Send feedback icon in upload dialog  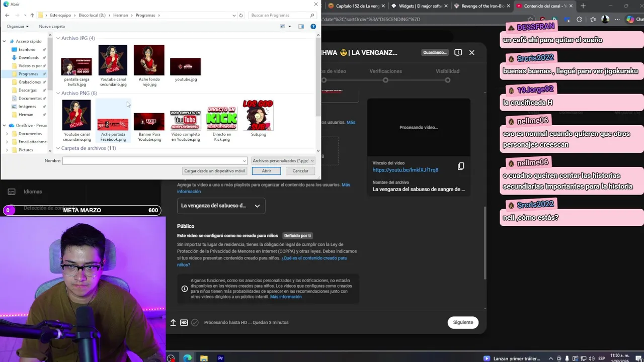(458, 52)
